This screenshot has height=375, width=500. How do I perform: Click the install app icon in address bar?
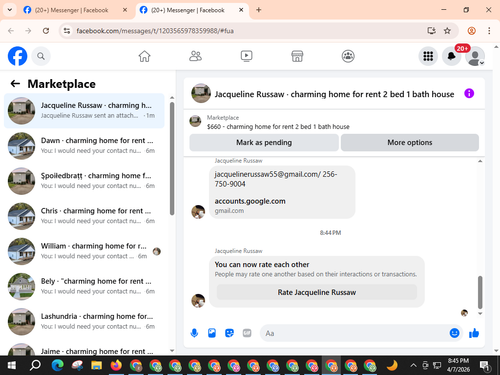[431, 31]
